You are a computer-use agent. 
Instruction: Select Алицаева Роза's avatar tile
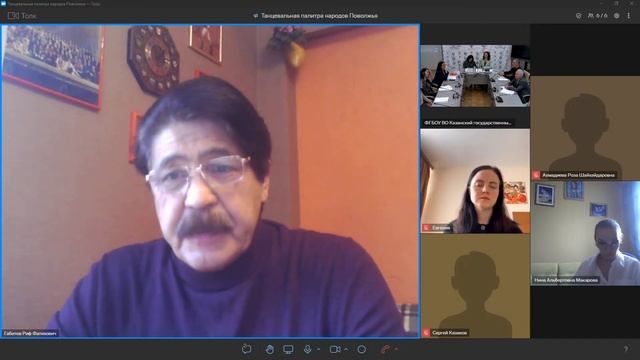coord(585,128)
